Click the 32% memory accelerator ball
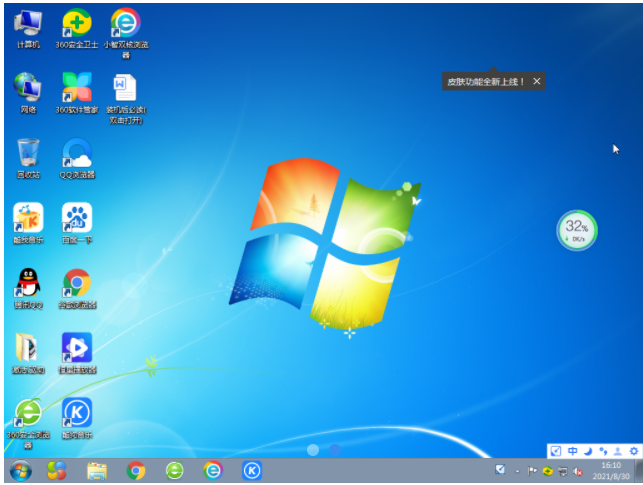The width and height of the screenshot is (643, 485). [x=577, y=231]
